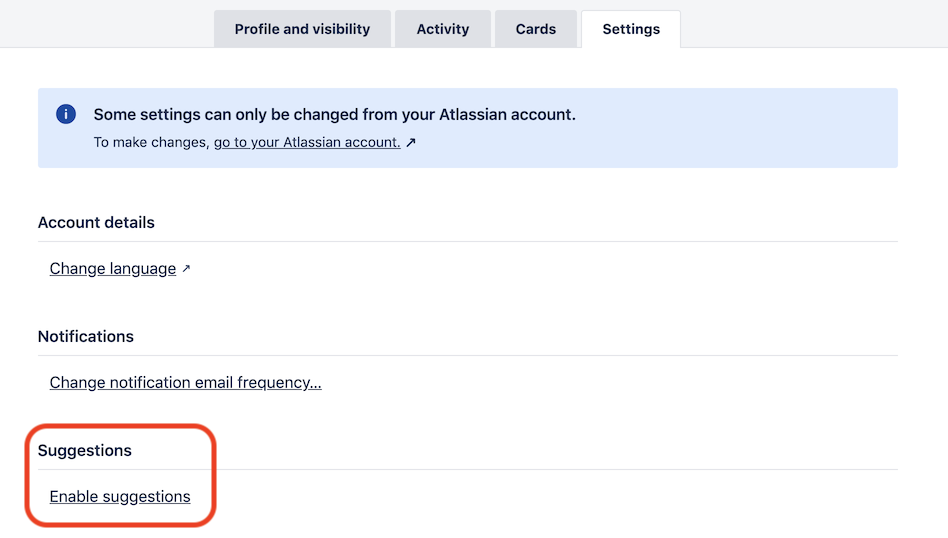Click the Suggestions section heading
The height and width of the screenshot is (538, 948).
click(x=85, y=450)
